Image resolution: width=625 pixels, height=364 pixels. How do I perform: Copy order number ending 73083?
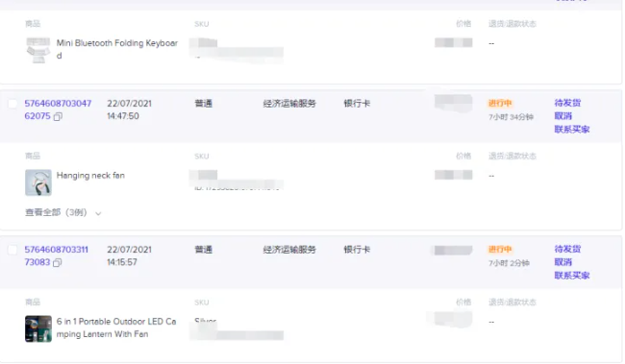58,263
